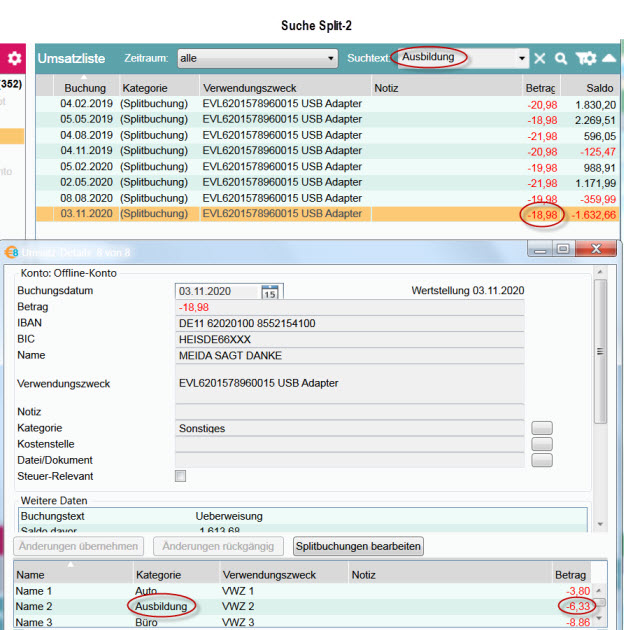624x630 pixels.
Task: Click the Betrag field showing -18,98
Action: 350,307
